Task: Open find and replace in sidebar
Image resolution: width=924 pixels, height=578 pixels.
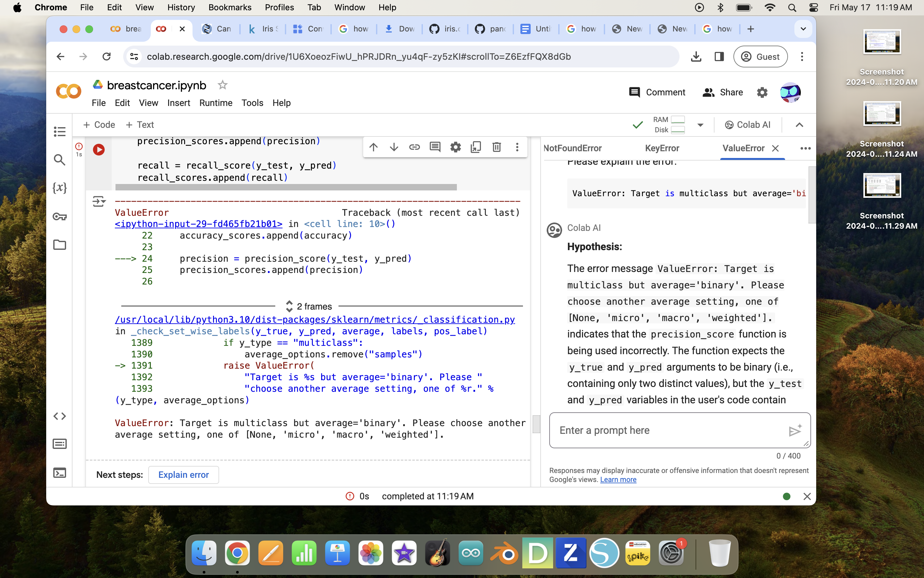Action: [60, 160]
